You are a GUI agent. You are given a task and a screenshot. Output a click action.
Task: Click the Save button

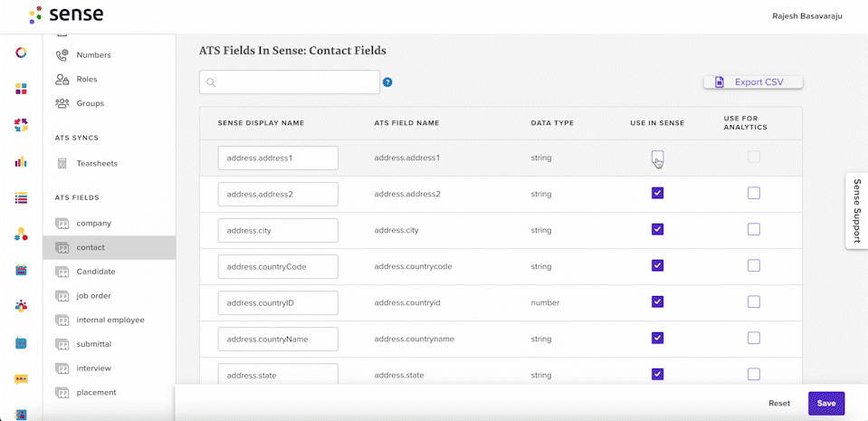point(826,403)
